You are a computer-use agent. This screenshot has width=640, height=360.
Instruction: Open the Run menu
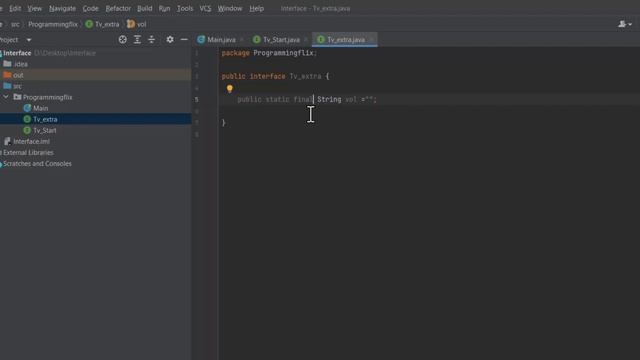(164, 9)
